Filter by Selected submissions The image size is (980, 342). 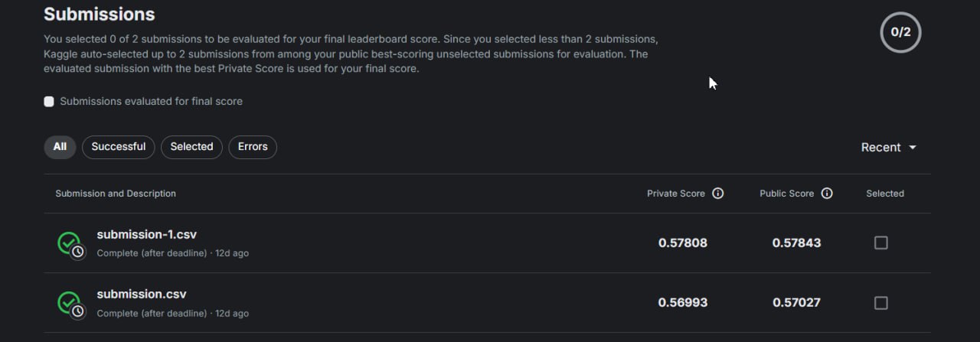[x=191, y=147]
